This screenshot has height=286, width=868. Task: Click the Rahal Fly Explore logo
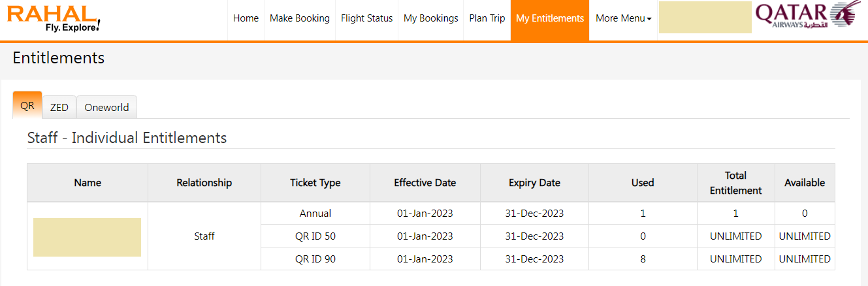pos(54,18)
